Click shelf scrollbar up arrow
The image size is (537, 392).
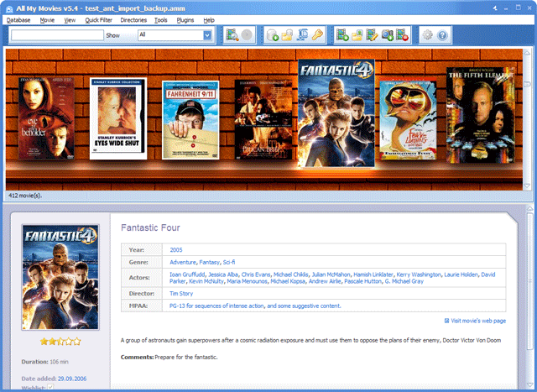point(527,53)
